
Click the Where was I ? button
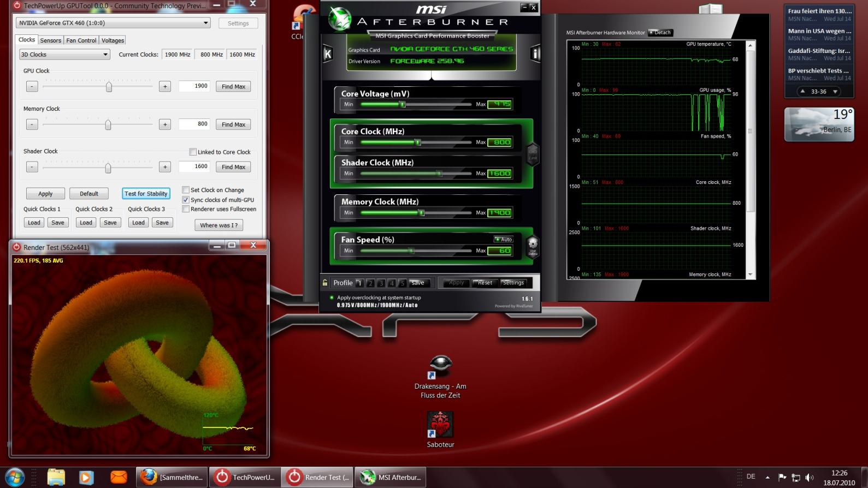[x=219, y=225]
